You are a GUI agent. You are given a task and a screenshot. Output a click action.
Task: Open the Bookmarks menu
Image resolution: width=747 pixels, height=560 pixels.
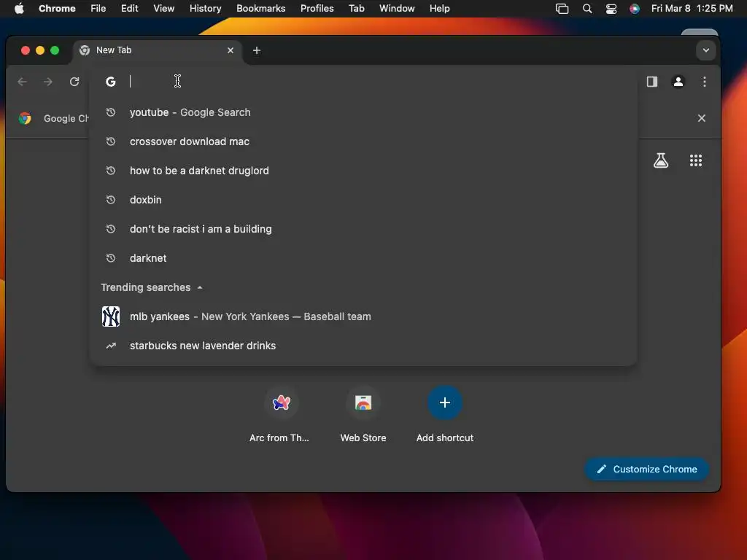tap(261, 9)
